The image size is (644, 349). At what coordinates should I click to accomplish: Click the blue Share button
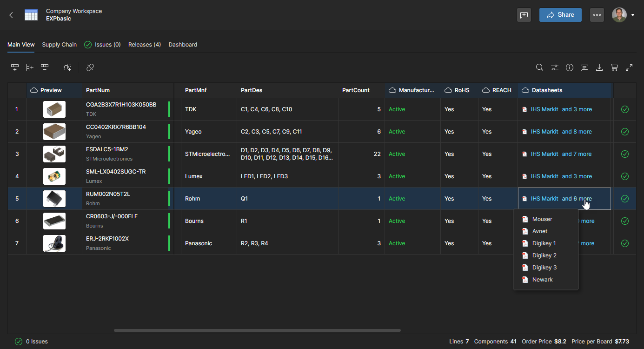pyautogui.click(x=560, y=15)
